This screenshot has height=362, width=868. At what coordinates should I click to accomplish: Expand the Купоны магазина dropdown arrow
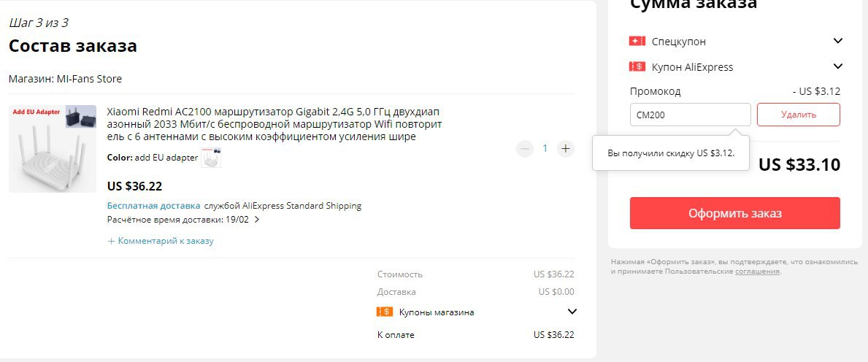(572, 312)
